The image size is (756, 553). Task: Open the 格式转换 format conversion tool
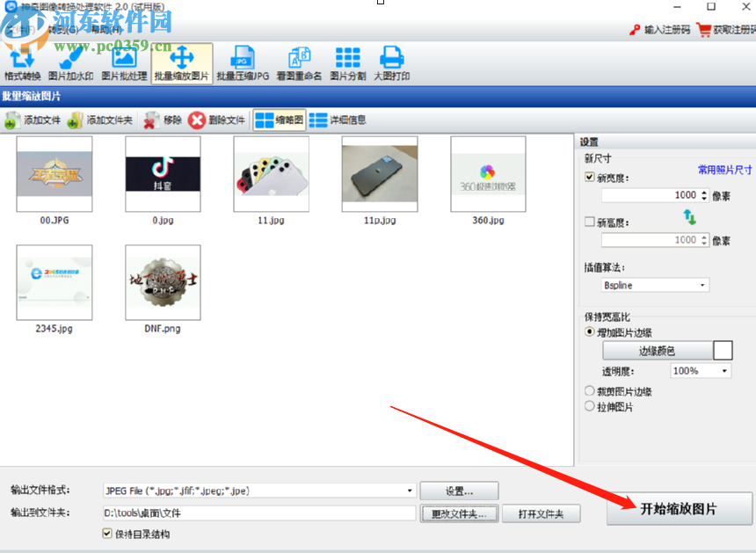pos(23,63)
